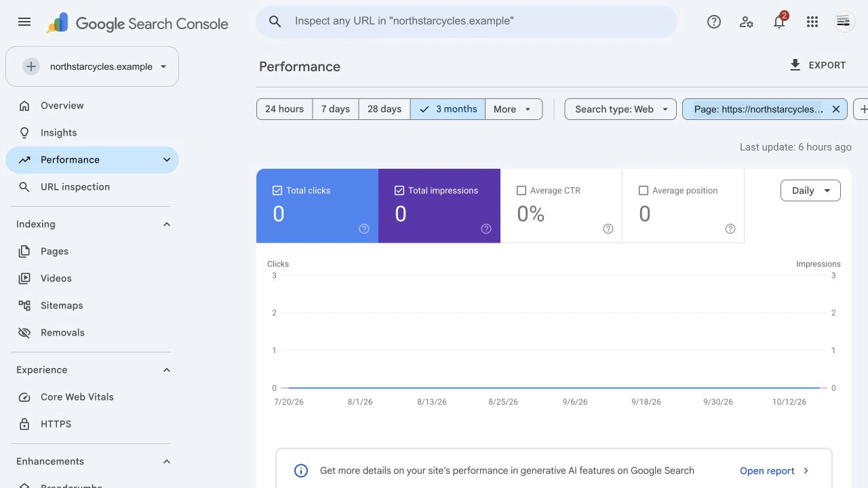The image size is (868, 488).
Task: Open users and permissions settings icon
Action: point(747,22)
